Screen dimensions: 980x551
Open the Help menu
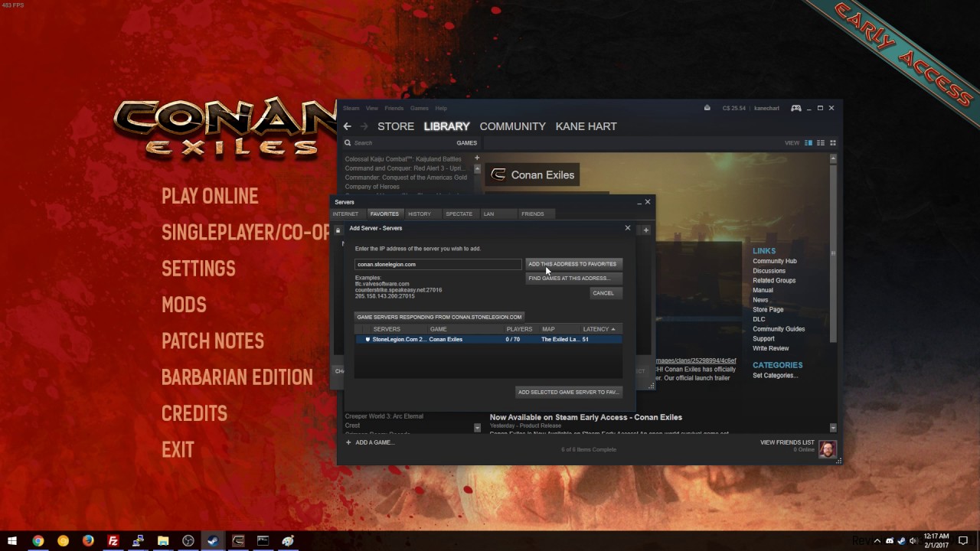click(441, 108)
